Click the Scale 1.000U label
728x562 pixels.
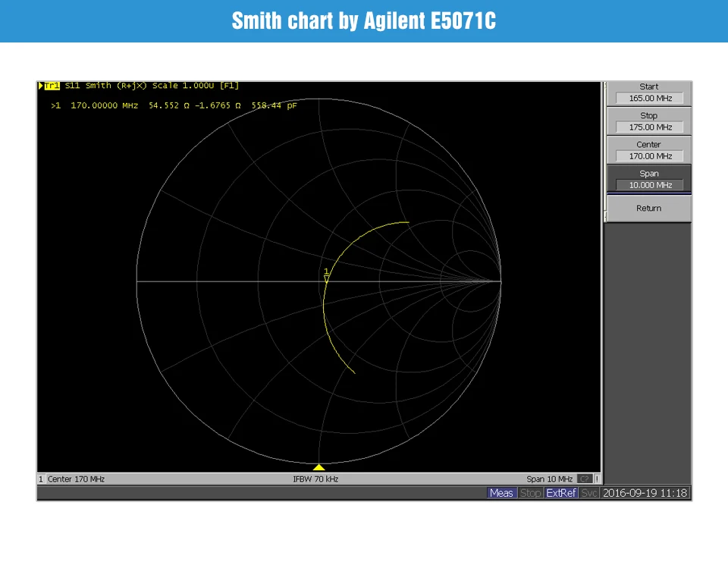coord(183,86)
